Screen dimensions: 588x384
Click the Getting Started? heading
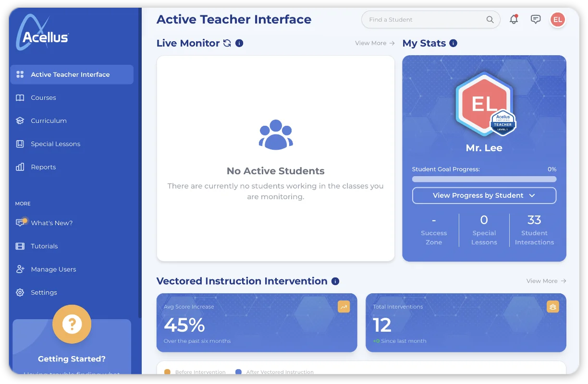click(72, 359)
